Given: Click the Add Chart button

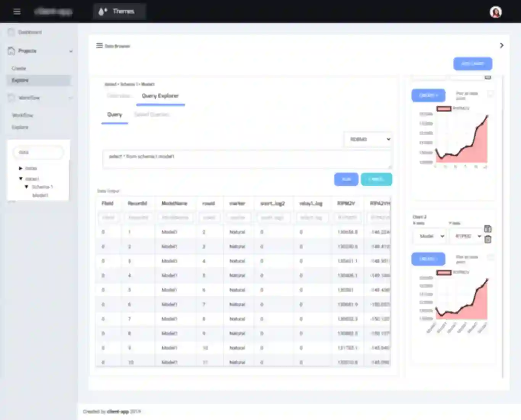Looking at the screenshot, I should (473, 64).
